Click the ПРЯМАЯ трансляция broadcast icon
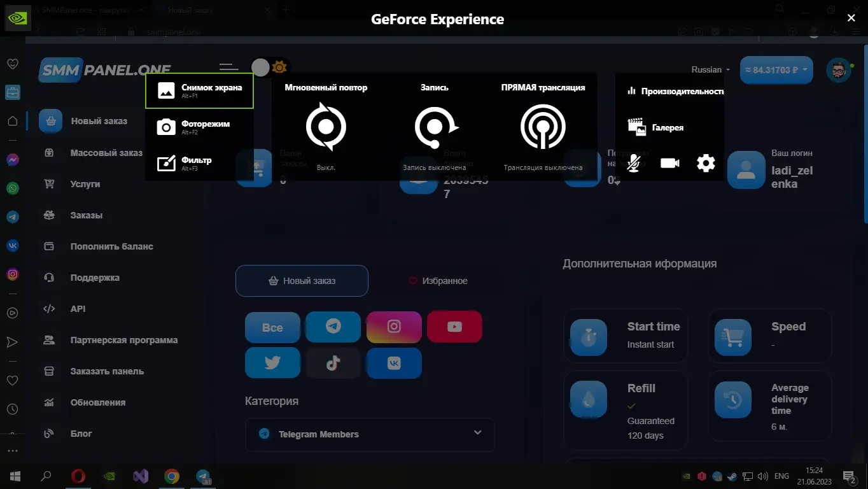 (543, 127)
